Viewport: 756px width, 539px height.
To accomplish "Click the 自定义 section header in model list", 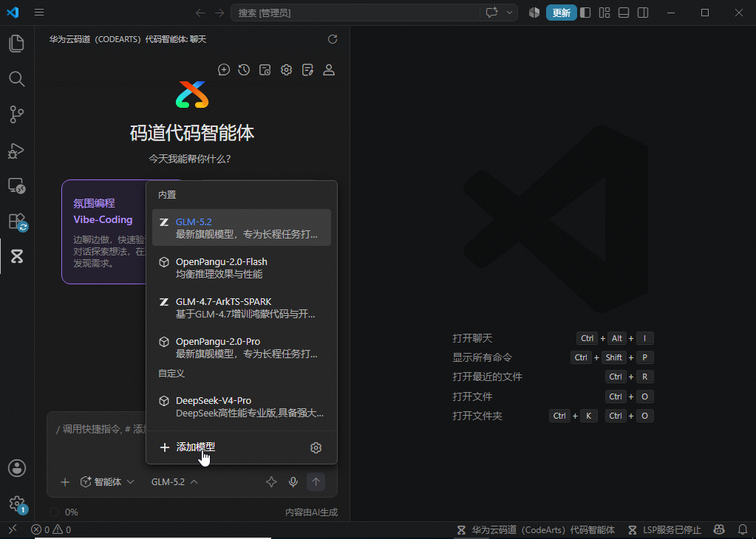I will (x=171, y=374).
